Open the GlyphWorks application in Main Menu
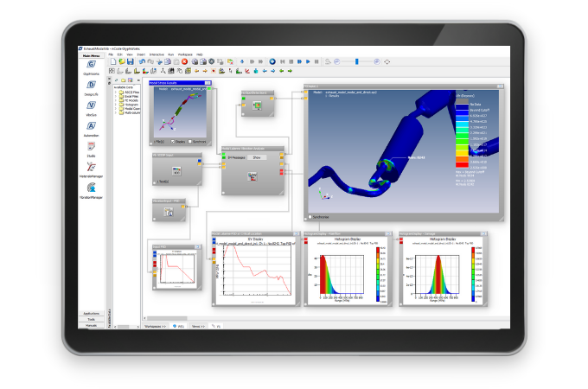The image size is (588, 389). [x=91, y=65]
